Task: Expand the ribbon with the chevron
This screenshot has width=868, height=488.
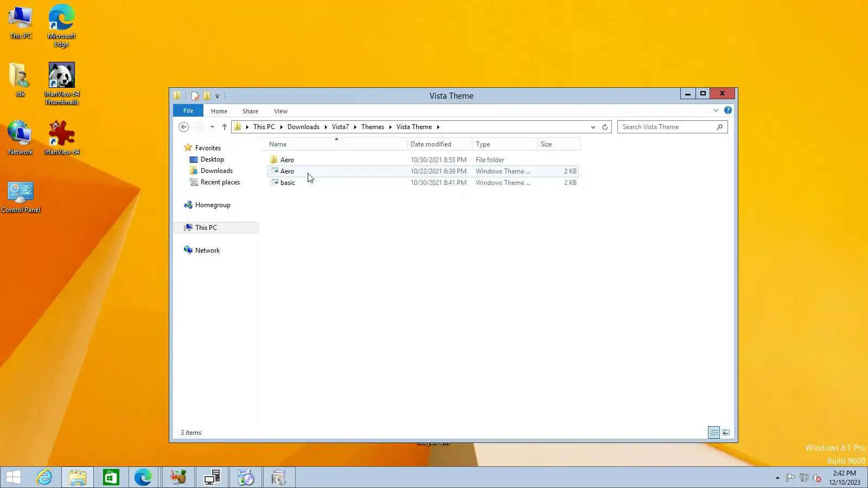Action: pos(716,111)
